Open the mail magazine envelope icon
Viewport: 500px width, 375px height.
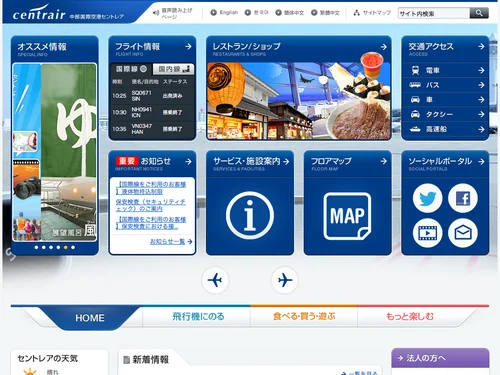click(463, 233)
